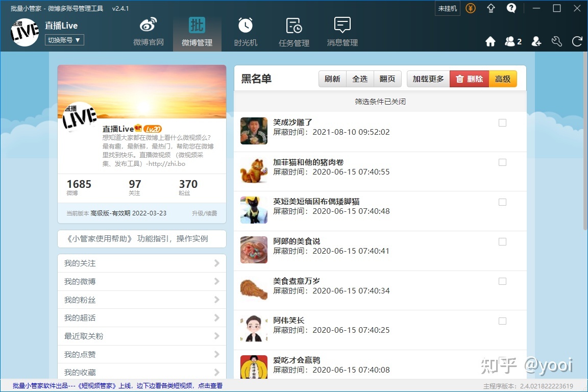Open black cat avatar of 英短美短缅因布偶矮脚猫

(x=254, y=210)
